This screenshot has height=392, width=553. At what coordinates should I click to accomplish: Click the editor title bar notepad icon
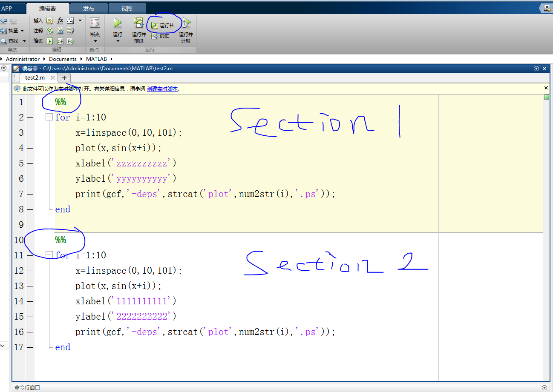pos(17,68)
